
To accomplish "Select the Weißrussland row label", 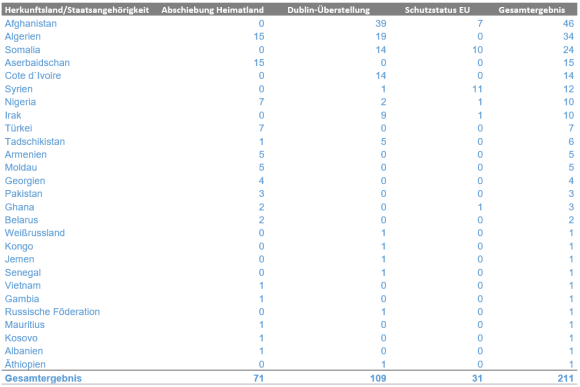I will click(x=35, y=233).
